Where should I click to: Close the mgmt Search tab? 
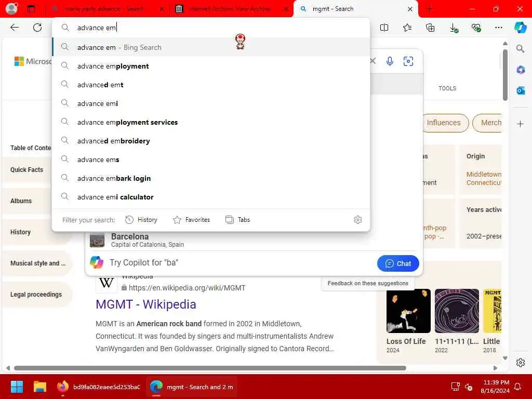pyautogui.click(x=410, y=9)
